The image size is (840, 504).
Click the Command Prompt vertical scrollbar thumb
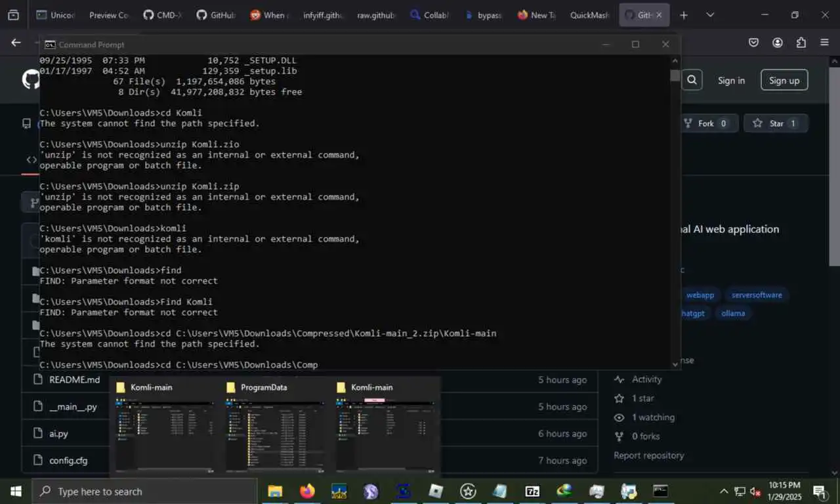click(675, 75)
